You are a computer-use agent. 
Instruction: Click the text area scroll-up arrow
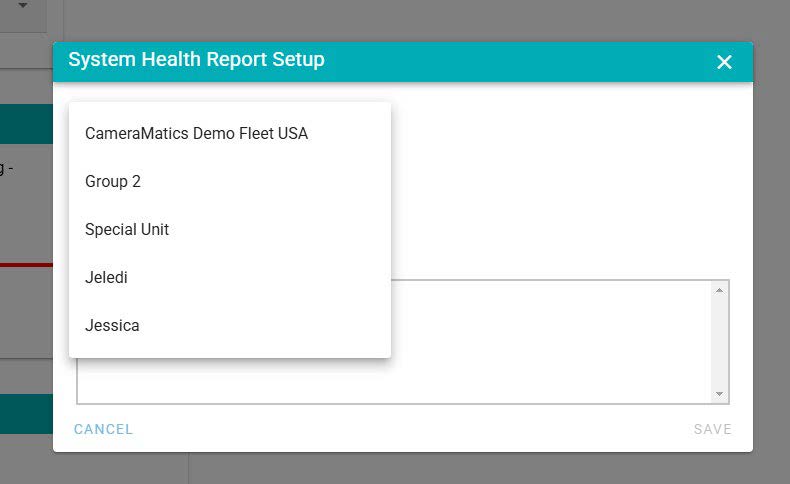tap(719, 290)
